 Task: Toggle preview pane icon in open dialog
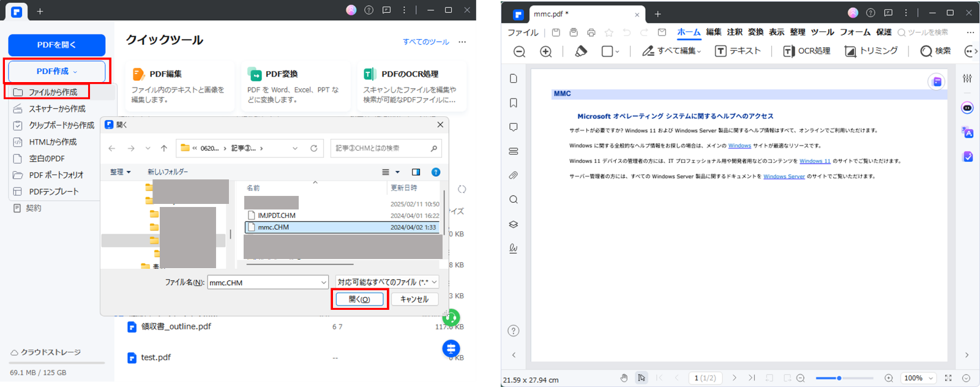pyautogui.click(x=416, y=172)
